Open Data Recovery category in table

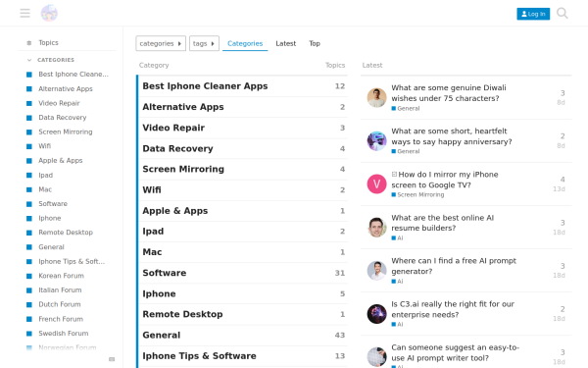pos(177,149)
